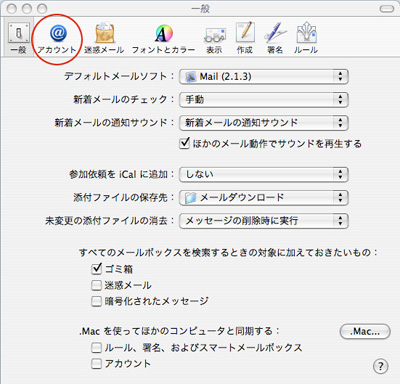Open the 未変更の添付ファイルの消去 dropdown

click(264, 221)
